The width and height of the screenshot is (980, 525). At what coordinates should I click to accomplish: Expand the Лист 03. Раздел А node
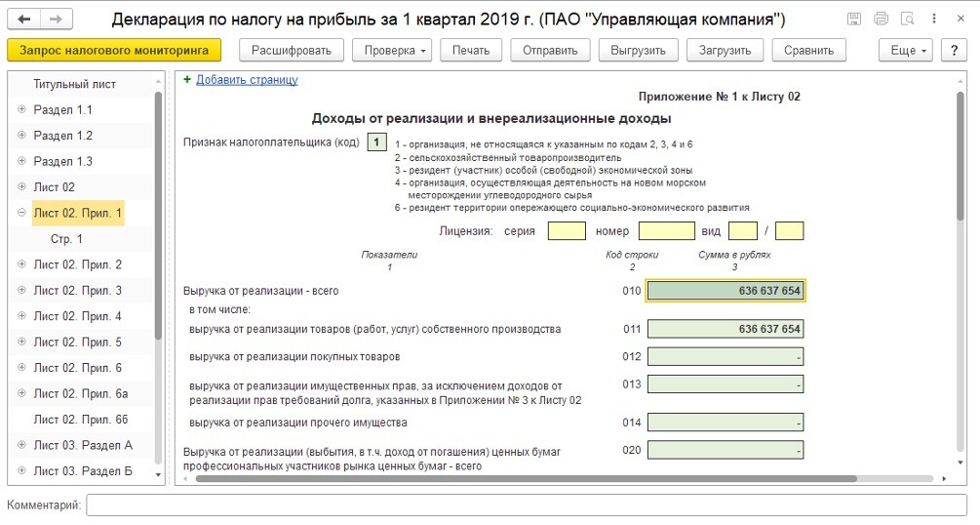point(21,445)
